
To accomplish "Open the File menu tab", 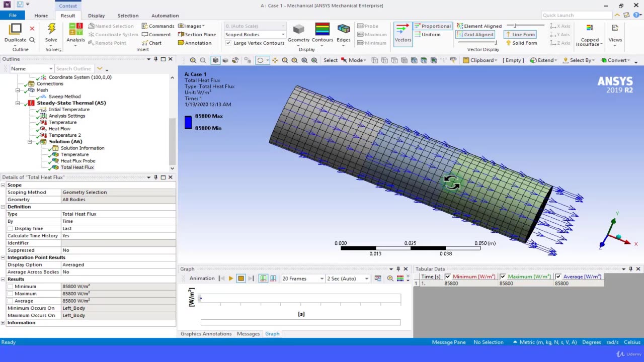I will [13, 16].
